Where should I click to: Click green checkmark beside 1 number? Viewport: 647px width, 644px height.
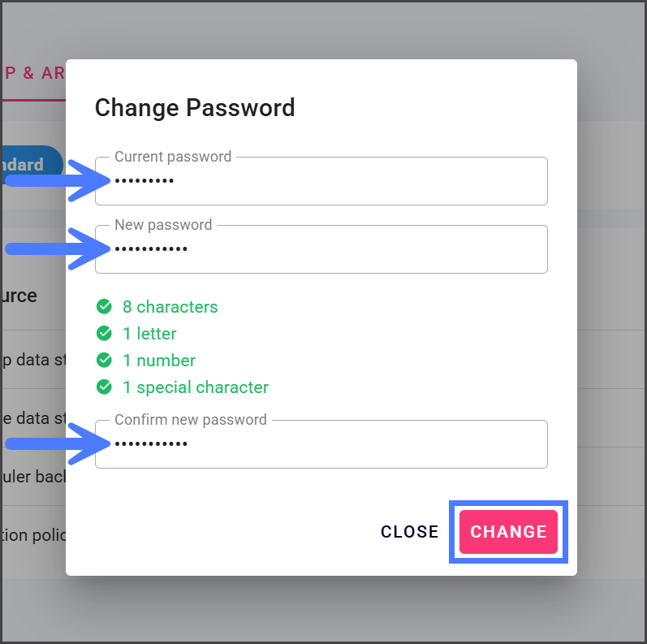104,361
